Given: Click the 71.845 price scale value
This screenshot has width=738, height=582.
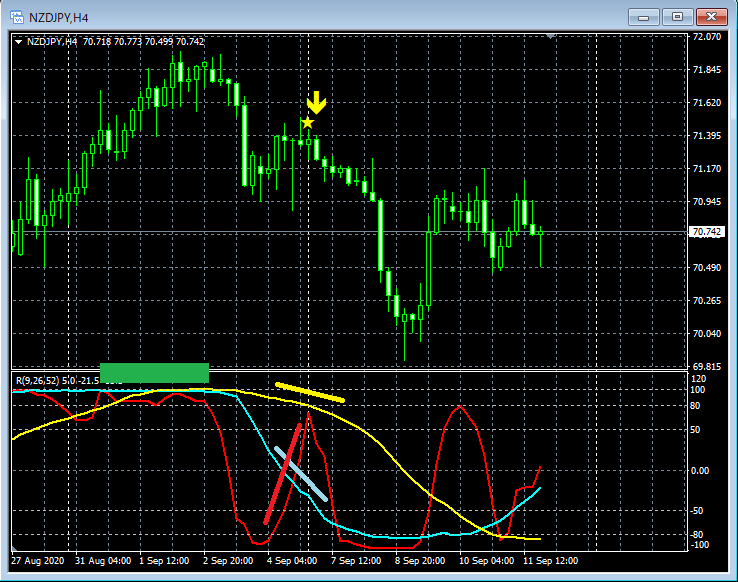Looking at the screenshot, I should 706,70.
